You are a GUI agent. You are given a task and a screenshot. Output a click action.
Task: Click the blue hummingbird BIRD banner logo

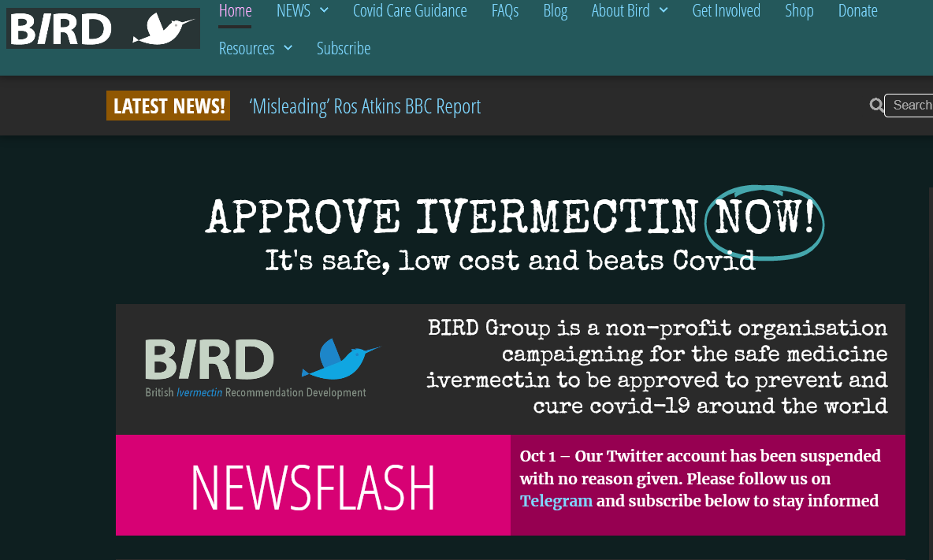point(262,367)
